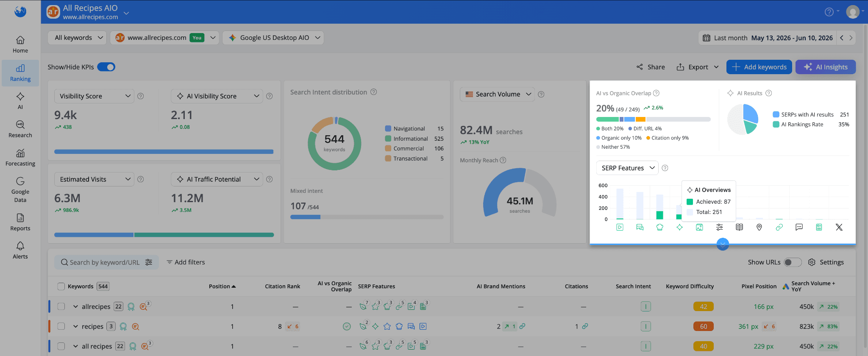
Task: Open the Ranking section in sidebar
Action: click(20, 73)
